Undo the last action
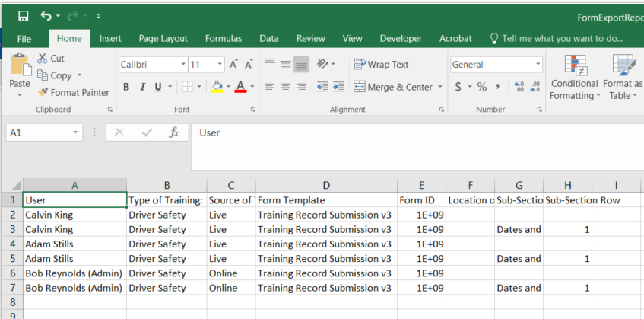644x319 pixels. 45,16
